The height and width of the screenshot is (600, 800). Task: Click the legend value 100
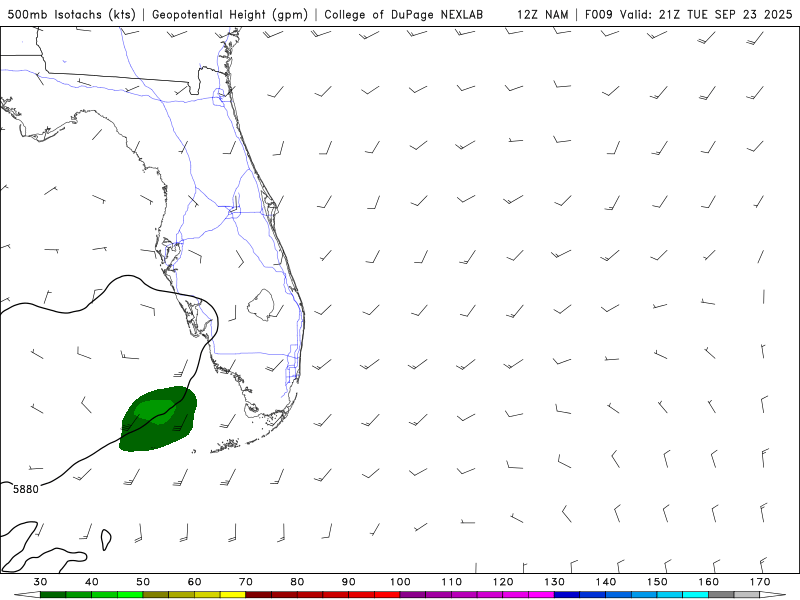pos(400,582)
